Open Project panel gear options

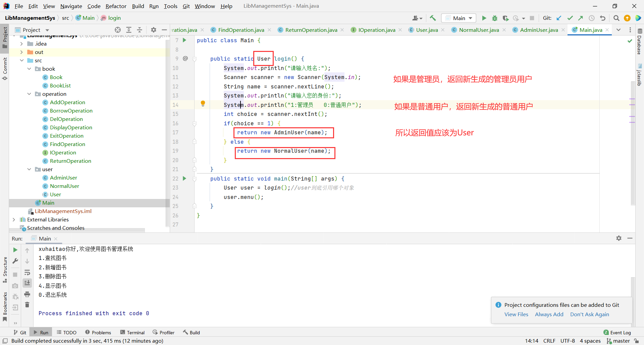154,30
